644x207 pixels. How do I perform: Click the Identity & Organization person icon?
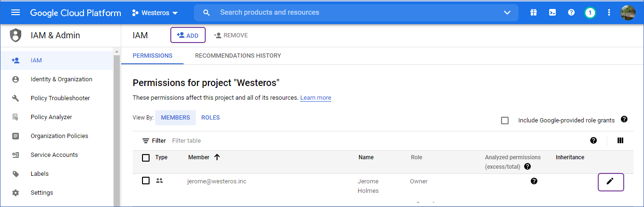tap(16, 79)
